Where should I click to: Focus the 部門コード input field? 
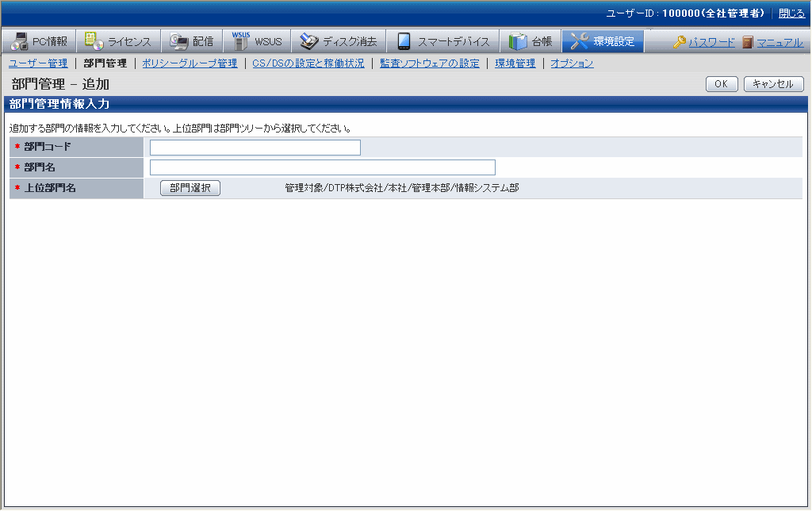(255, 147)
